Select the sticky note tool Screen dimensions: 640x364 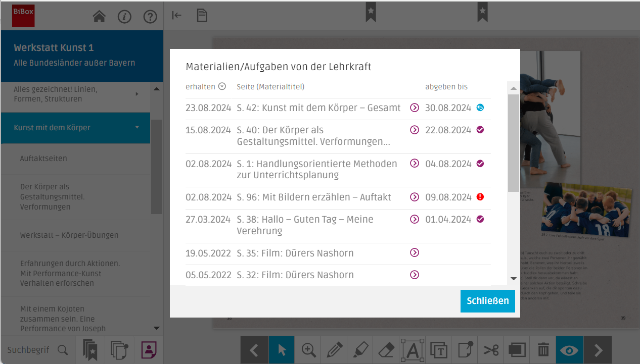click(465, 349)
